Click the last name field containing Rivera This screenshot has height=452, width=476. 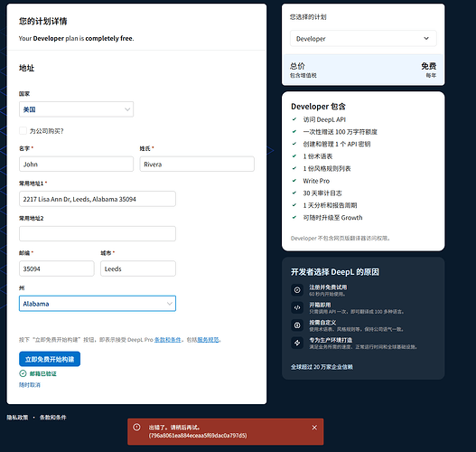[x=197, y=164]
